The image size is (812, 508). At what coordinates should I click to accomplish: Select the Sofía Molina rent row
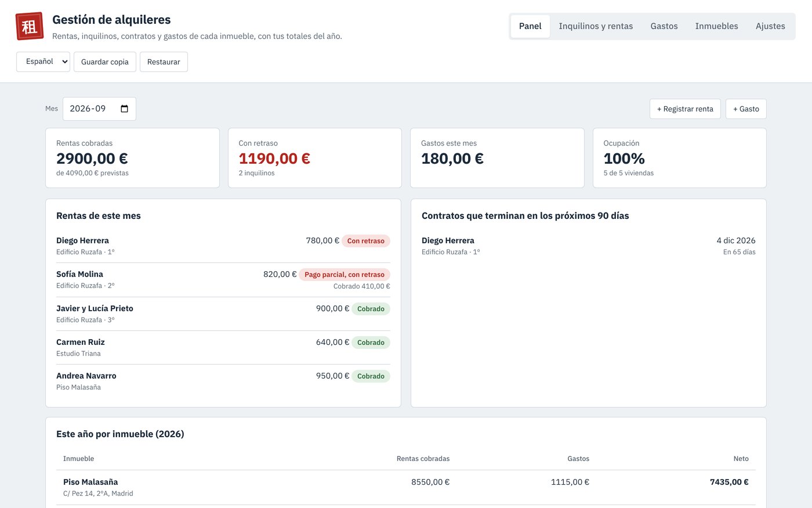click(x=223, y=280)
